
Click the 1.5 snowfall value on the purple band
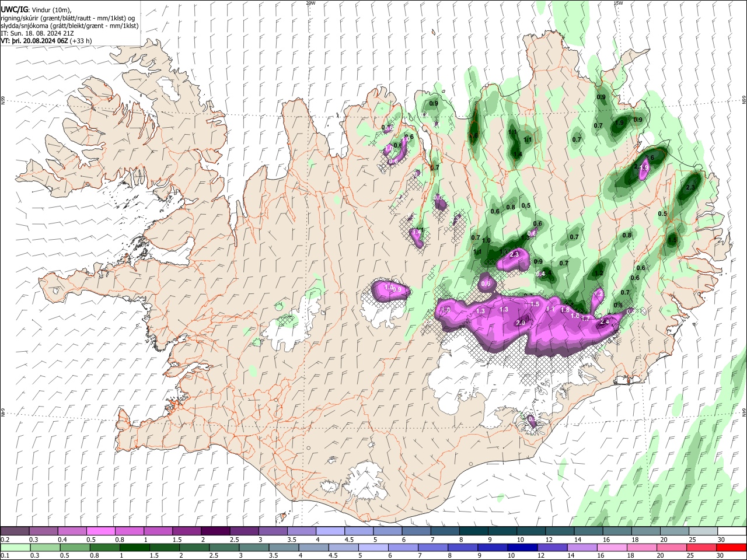point(535,304)
